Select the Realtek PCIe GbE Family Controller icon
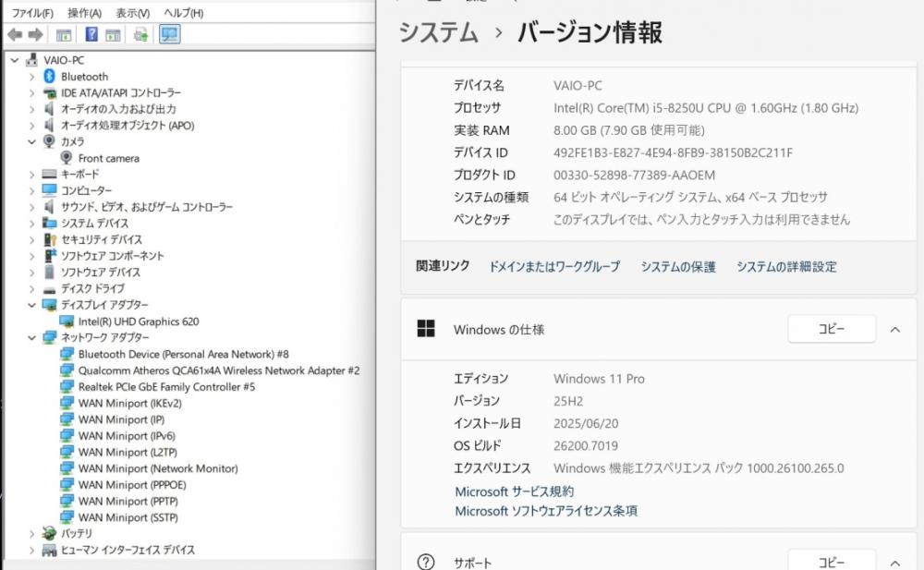The height and width of the screenshot is (570, 924). (67, 387)
